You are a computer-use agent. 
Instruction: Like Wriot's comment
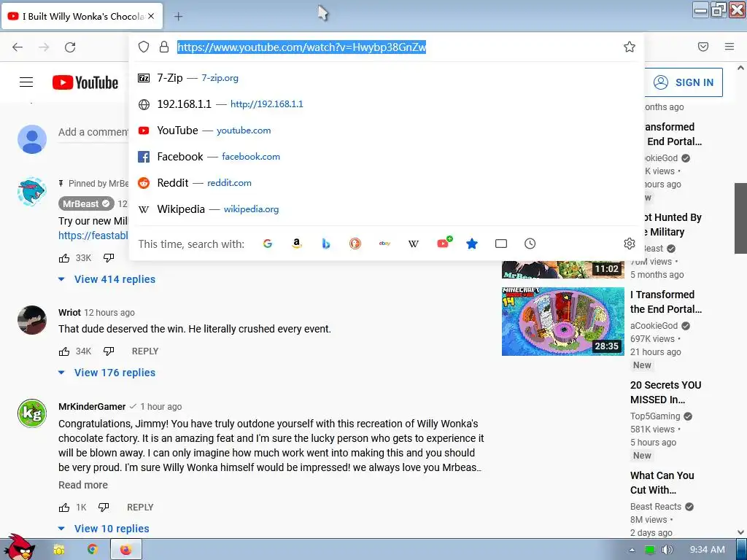click(x=64, y=351)
